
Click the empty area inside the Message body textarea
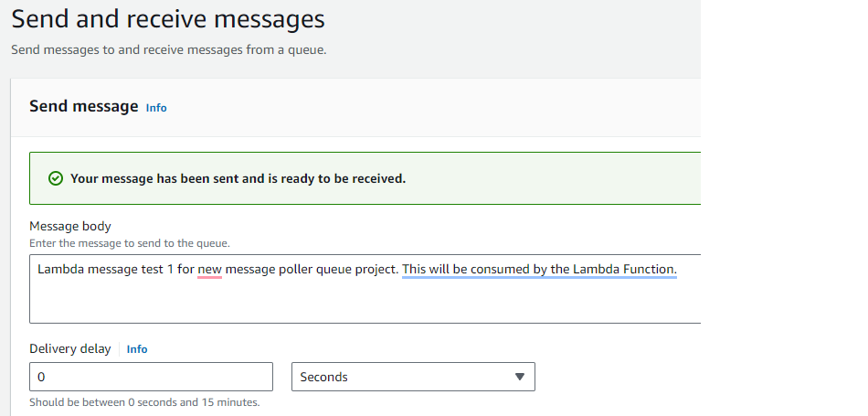(x=365, y=302)
